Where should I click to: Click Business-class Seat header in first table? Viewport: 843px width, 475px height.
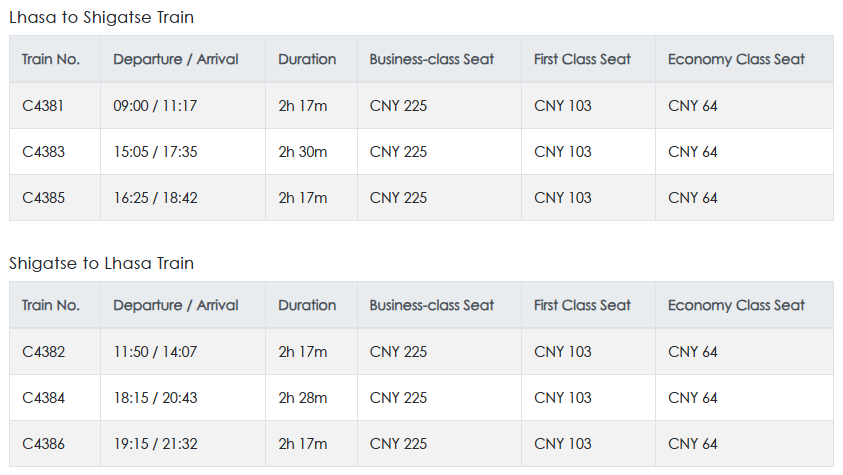(x=432, y=59)
